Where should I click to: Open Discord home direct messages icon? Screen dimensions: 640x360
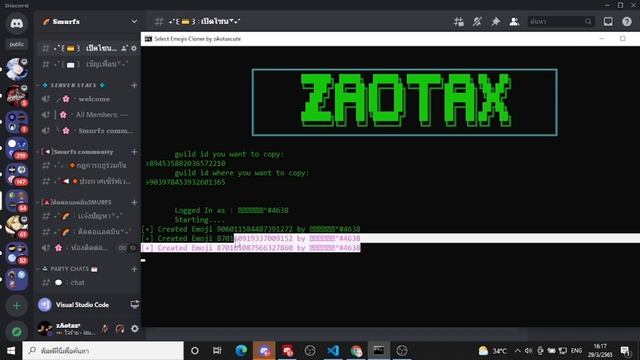16,23
